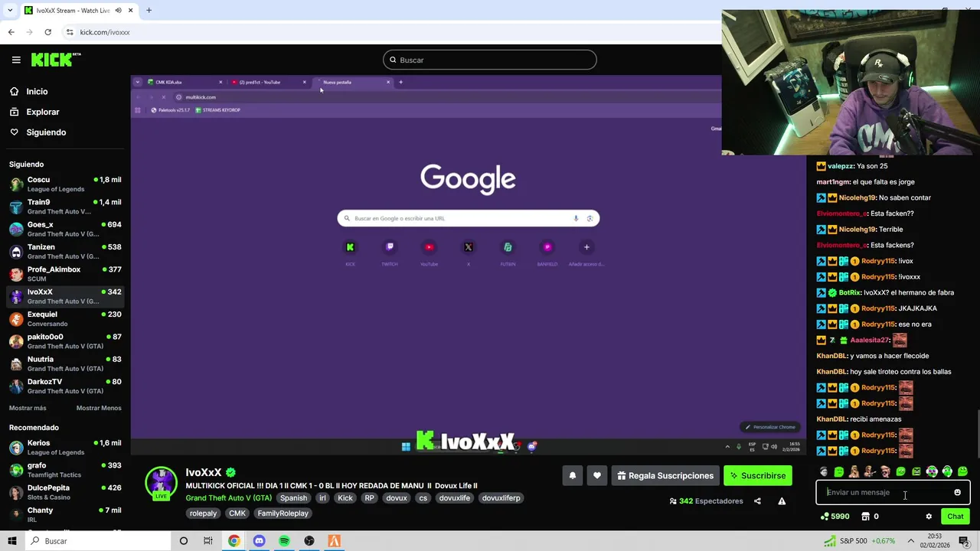Mute the IvoXxX Stream tab audio
The height and width of the screenshot is (551, 980).
(119, 11)
